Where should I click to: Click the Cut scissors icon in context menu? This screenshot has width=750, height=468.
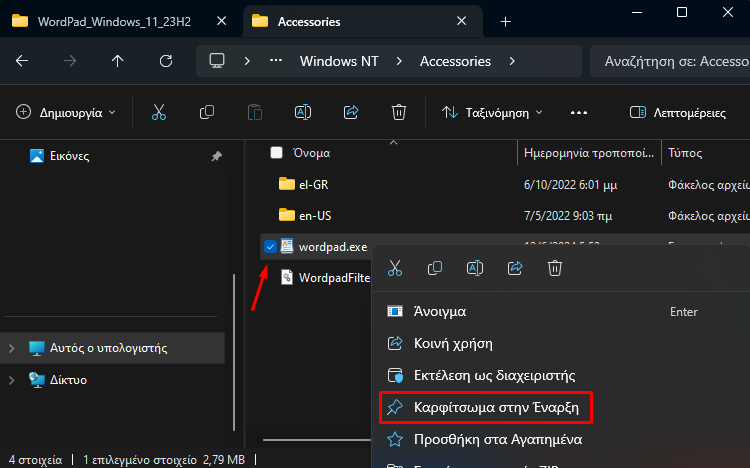point(395,268)
